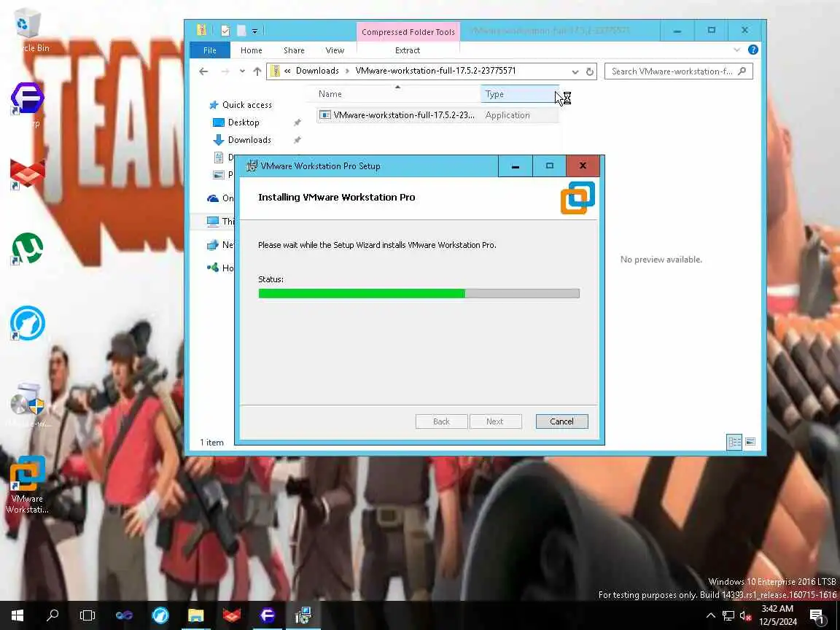Expand the address bar history dropdown

(575, 71)
